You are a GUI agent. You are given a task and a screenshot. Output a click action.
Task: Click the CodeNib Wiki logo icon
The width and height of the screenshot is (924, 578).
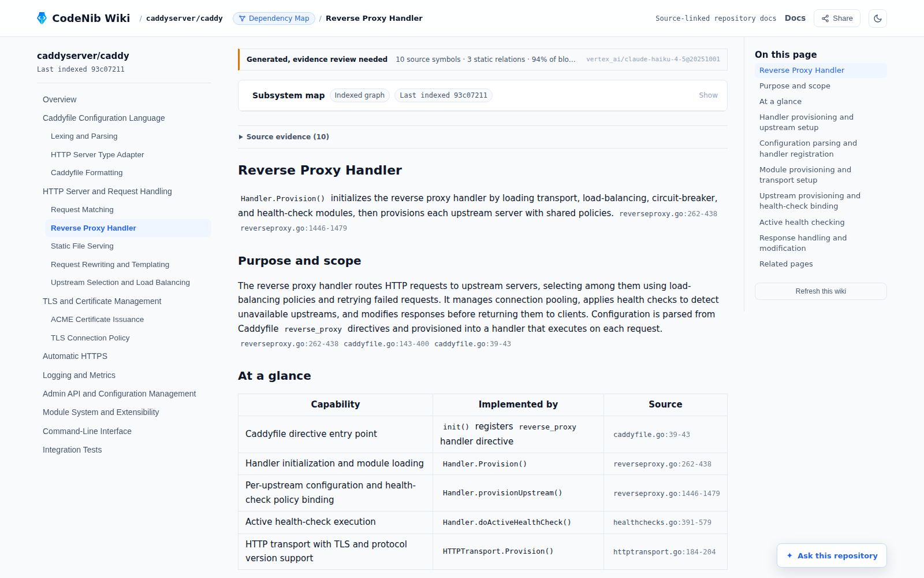[x=42, y=18]
